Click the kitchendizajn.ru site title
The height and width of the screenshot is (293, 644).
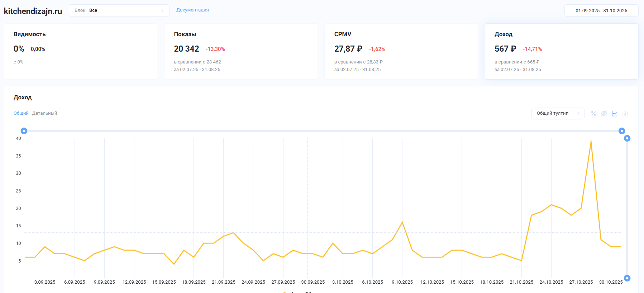(x=33, y=11)
